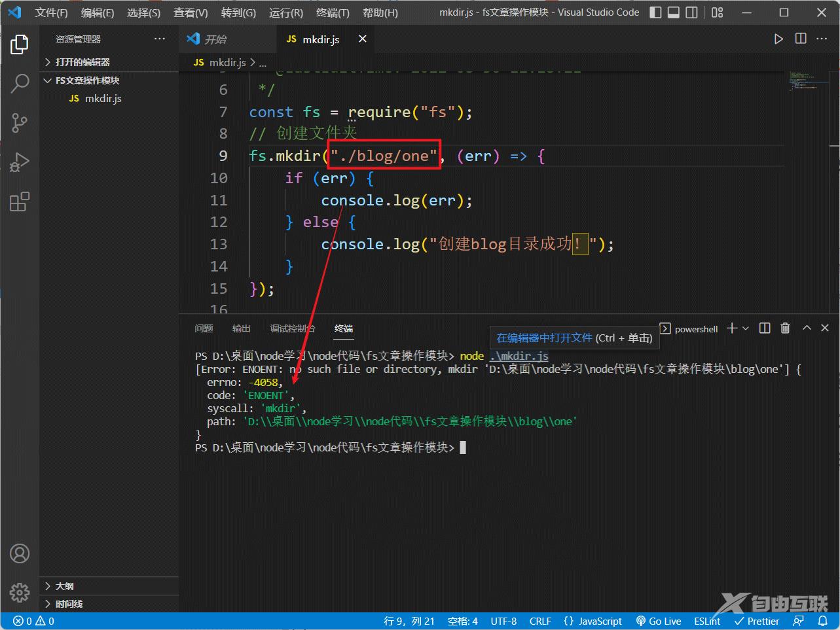Switch to the 开始 welcome tab
The width and height of the screenshot is (840, 630).
(x=227, y=39)
